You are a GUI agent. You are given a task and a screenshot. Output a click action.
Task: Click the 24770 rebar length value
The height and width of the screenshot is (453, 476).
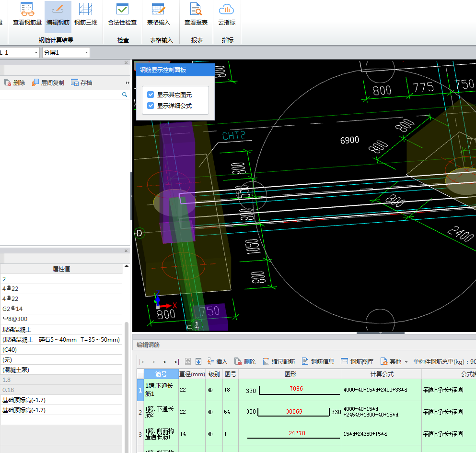pyautogui.click(x=297, y=433)
